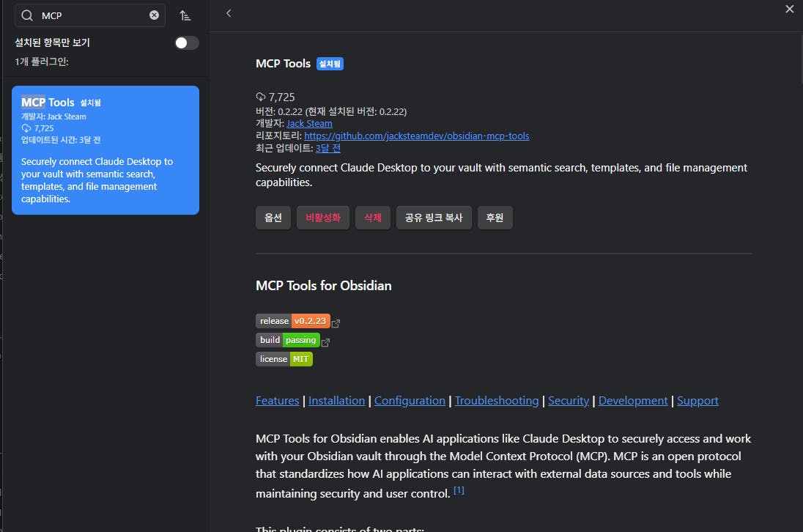Click the external link icon beside build badge
The image size is (803, 532).
tap(326, 342)
